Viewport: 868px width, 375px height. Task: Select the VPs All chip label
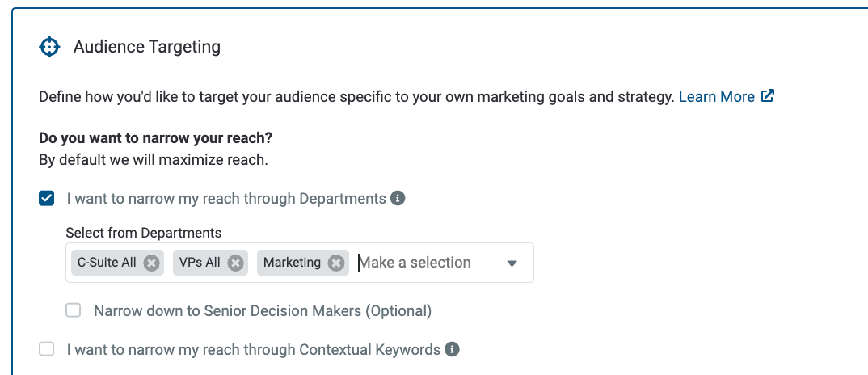(x=200, y=263)
